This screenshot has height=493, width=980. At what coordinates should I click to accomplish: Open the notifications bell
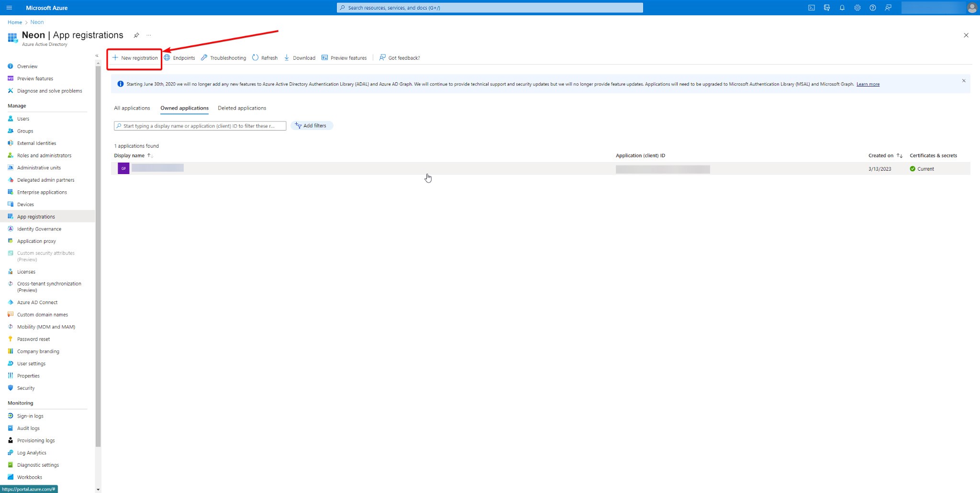(842, 8)
